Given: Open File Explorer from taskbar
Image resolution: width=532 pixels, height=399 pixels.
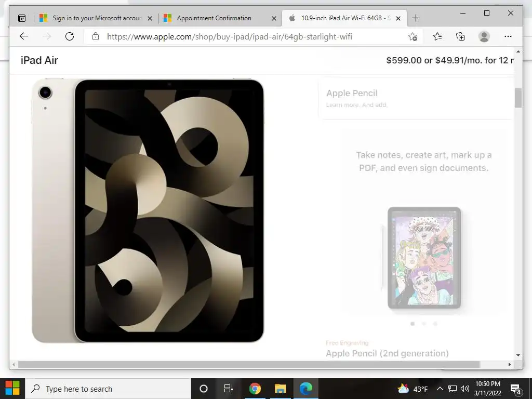Looking at the screenshot, I should (280, 389).
